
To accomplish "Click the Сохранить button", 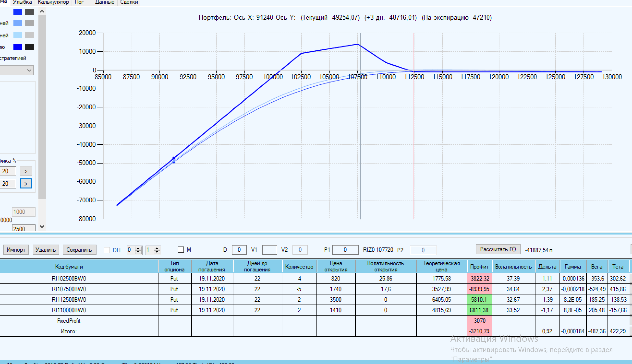I will [x=79, y=250].
